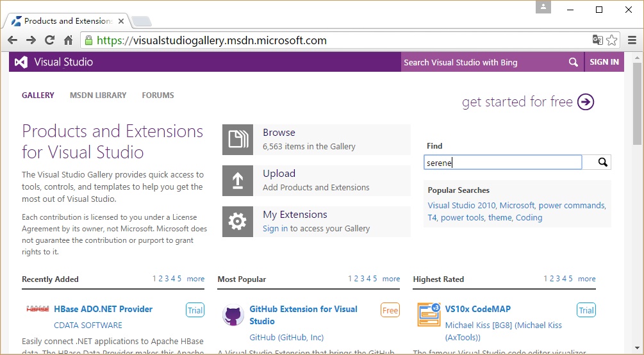644x355 pixels.
Task: Click the Find magnifier search button
Action: tap(602, 162)
